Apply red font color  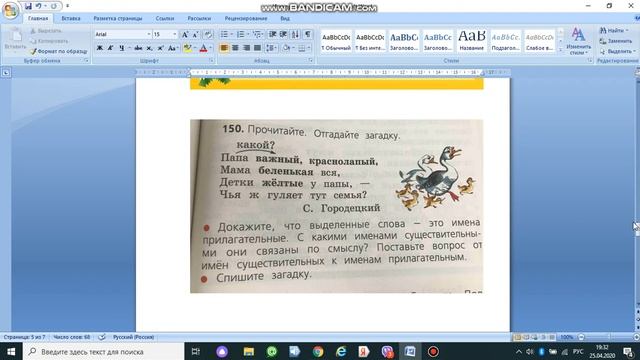click(x=203, y=48)
